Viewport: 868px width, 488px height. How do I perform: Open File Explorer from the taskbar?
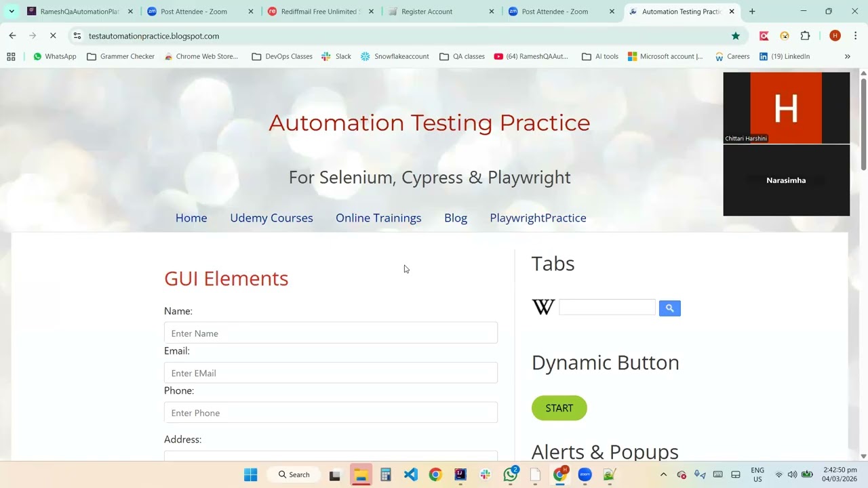point(361,474)
